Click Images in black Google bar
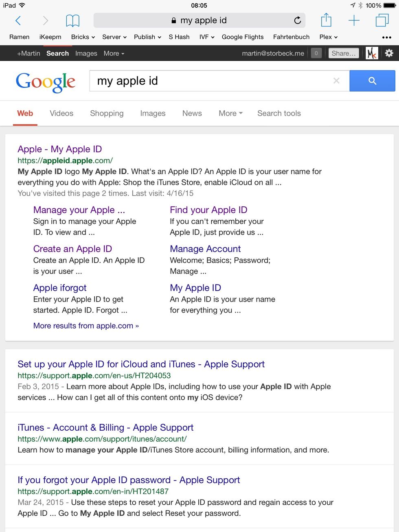The height and width of the screenshot is (532, 399). point(86,53)
